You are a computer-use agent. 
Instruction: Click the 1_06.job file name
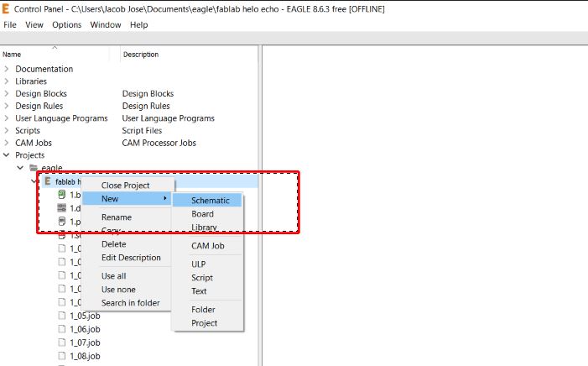click(85, 329)
